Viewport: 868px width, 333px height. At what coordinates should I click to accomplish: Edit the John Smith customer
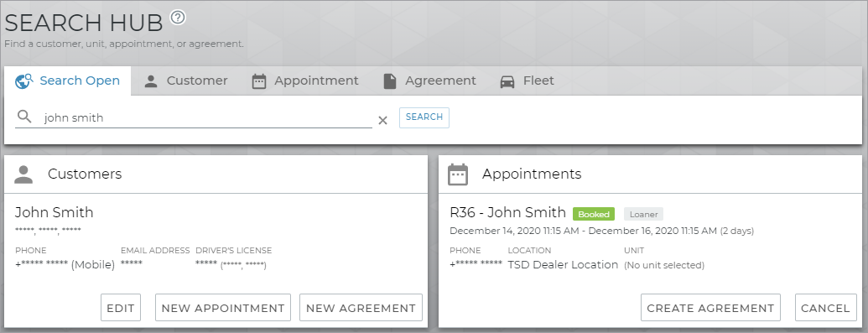[x=121, y=308]
